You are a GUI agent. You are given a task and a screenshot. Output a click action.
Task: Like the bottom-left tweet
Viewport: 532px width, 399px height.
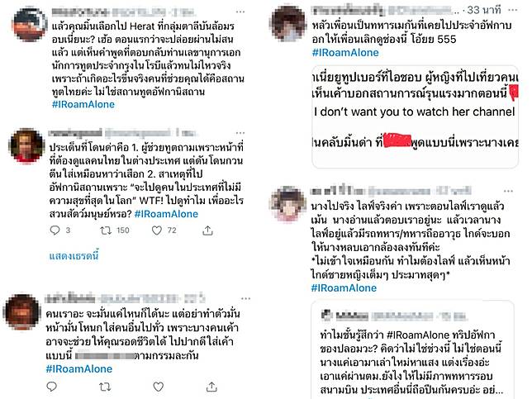pos(158,387)
